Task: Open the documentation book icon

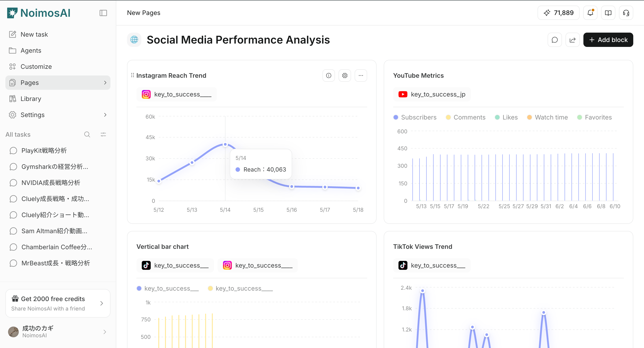Action: [x=608, y=13]
